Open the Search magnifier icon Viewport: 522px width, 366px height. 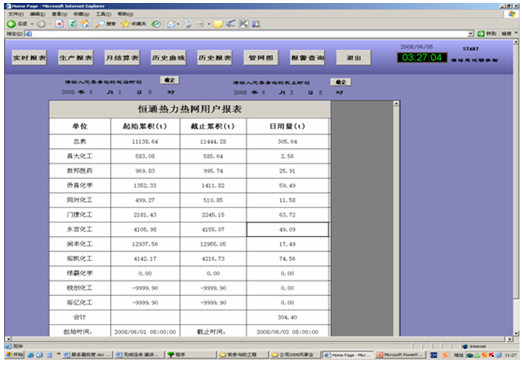99,24
